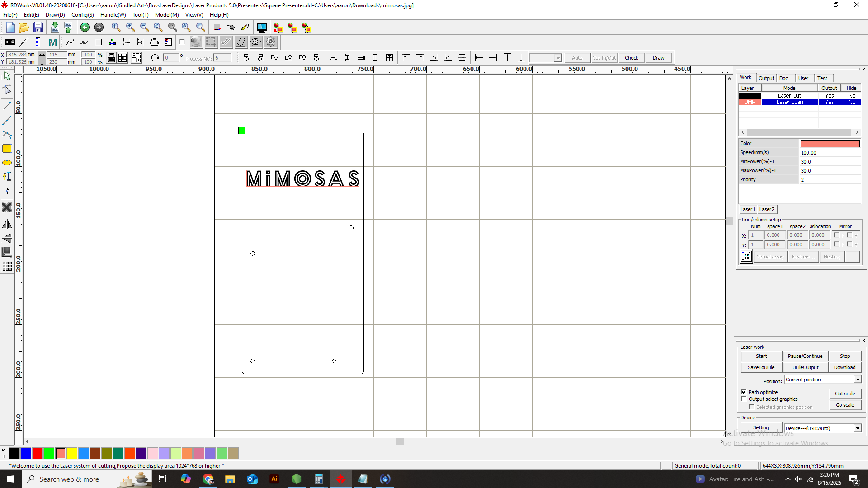868x488 pixels.
Task: Enable the Output select graphics checkbox
Action: pos(744,399)
